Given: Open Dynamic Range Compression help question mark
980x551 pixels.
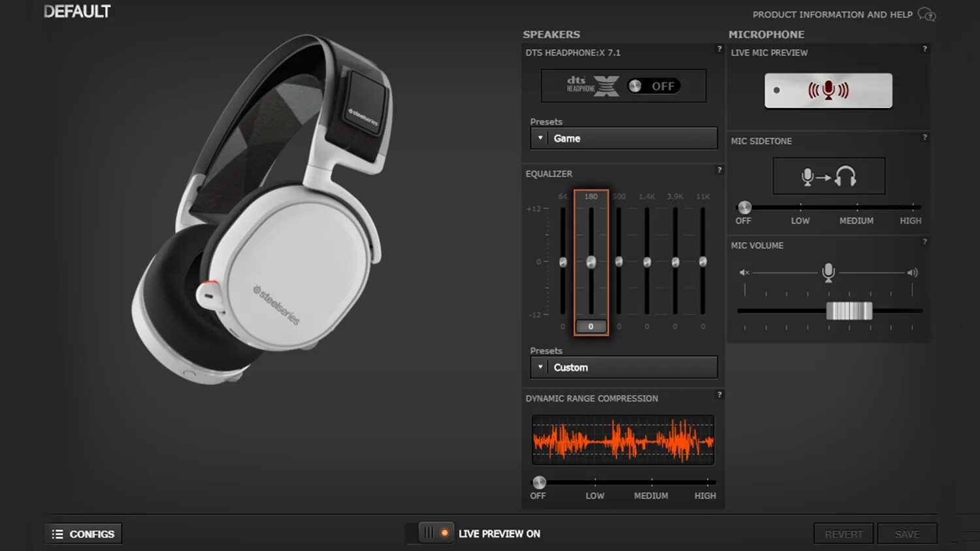Looking at the screenshot, I should point(719,395).
